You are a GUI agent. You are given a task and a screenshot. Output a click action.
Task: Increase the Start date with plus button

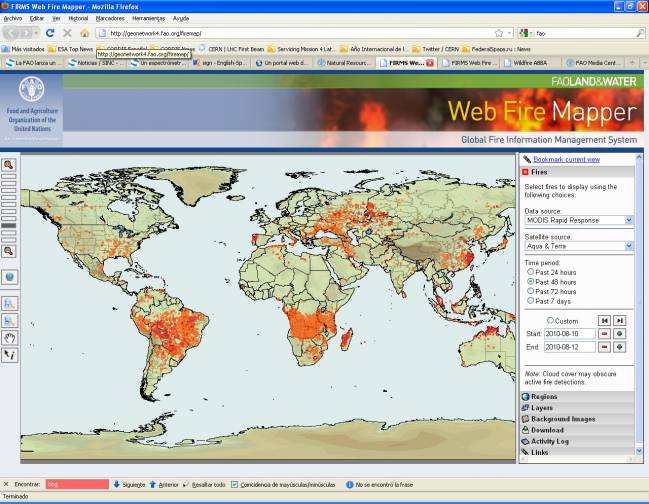coord(620,334)
